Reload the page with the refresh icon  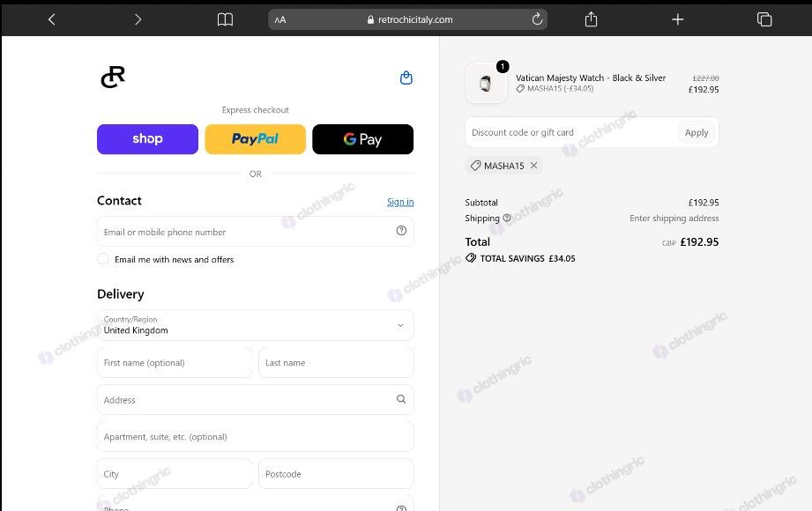pos(537,19)
